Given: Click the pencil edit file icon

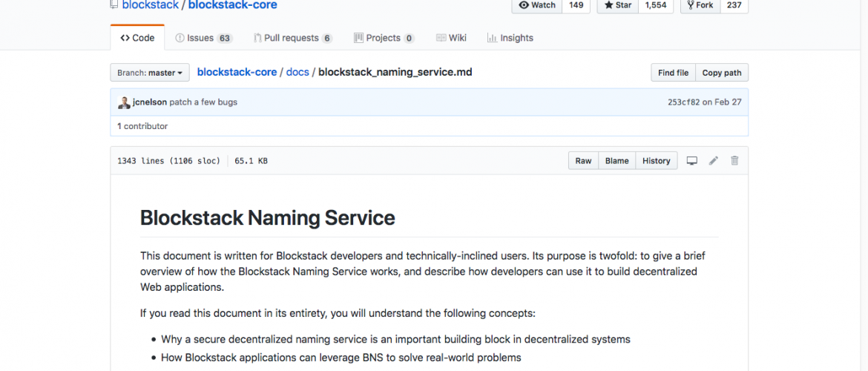Looking at the screenshot, I should tap(713, 161).
